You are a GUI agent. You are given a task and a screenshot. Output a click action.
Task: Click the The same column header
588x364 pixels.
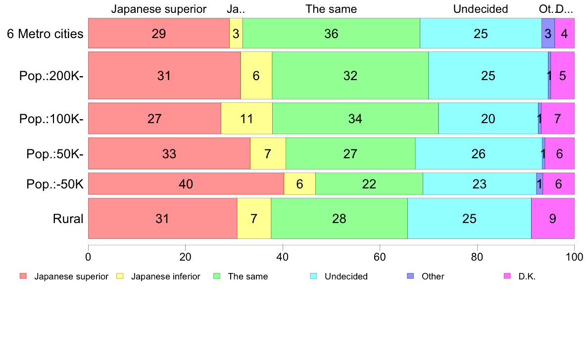[x=331, y=9]
